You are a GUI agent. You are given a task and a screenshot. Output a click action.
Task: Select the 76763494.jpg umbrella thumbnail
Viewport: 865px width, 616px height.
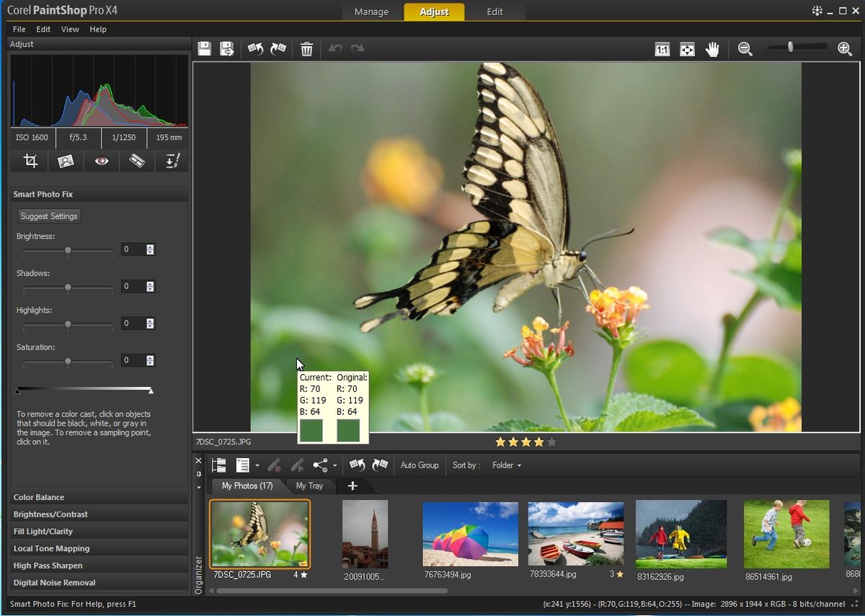coord(470,534)
